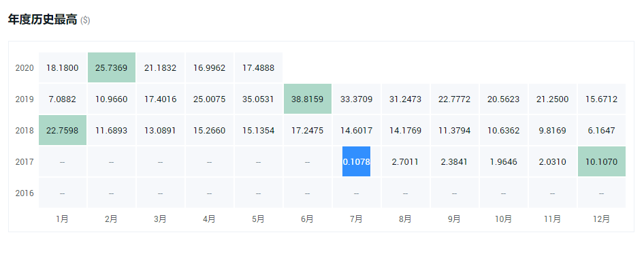Click the 10.1070 cell for December 2017
The height and width of the screenshot is (254, 644).
pyautogui.click(x=602, y=161)
